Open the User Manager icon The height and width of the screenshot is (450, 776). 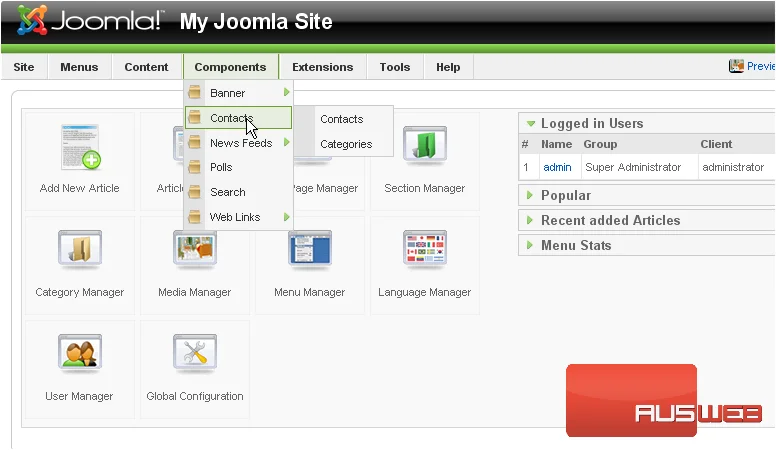(80, 353)
